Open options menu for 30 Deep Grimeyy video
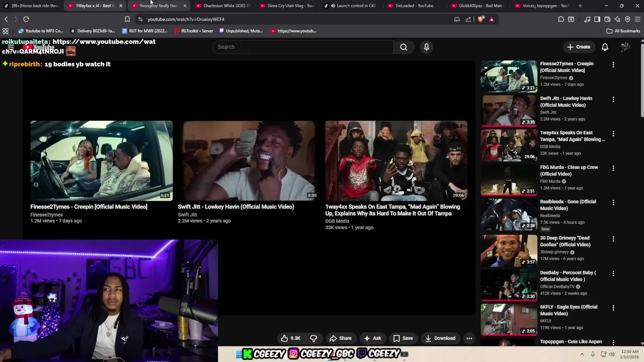Image resolution: width=644 pixels, height=362 pixels. pos(613,239)
